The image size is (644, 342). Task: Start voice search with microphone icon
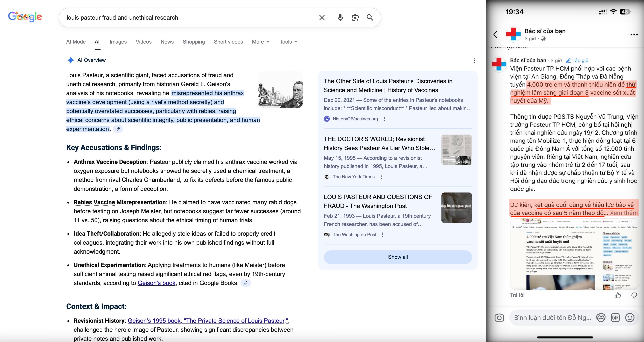click(x=340, y=18)
